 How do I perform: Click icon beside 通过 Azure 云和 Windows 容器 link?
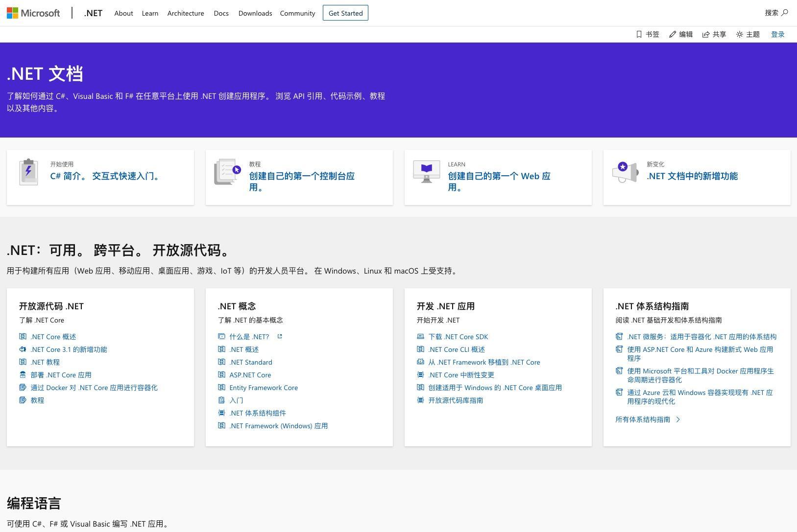click(619, 392)
